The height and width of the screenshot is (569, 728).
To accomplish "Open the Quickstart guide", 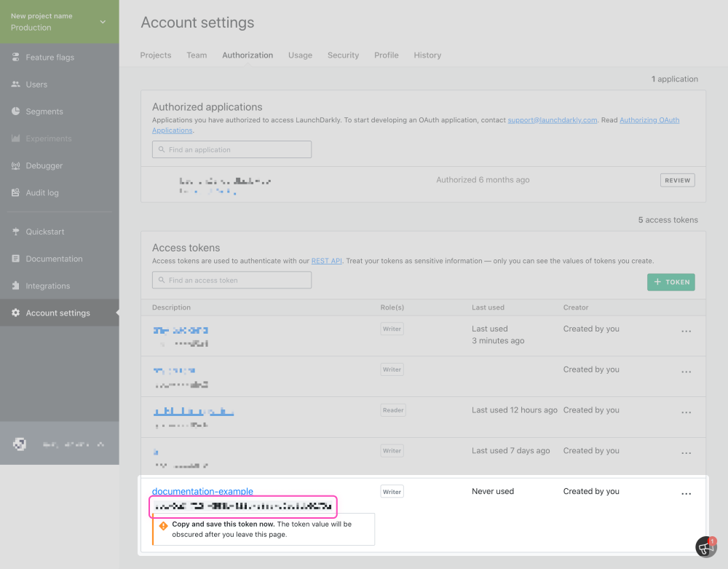I will (44, 231).
